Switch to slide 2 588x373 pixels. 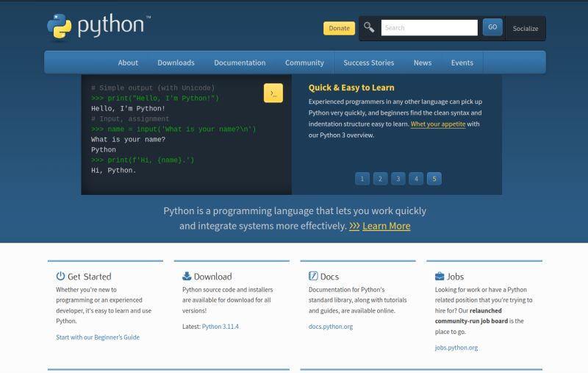click(x=380, y=179)
